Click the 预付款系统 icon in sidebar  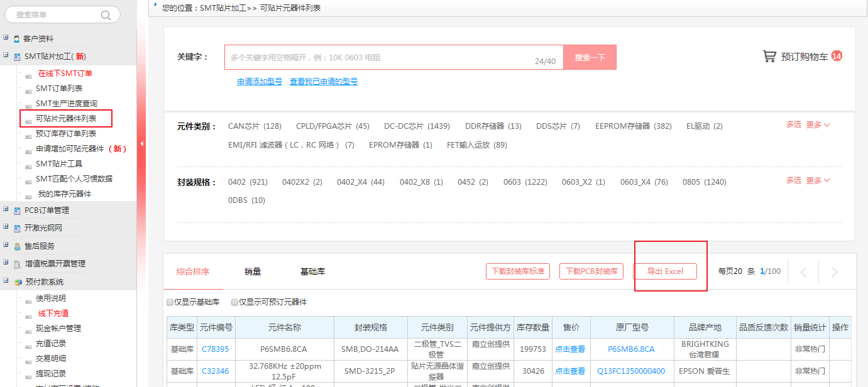coord(18,282)
